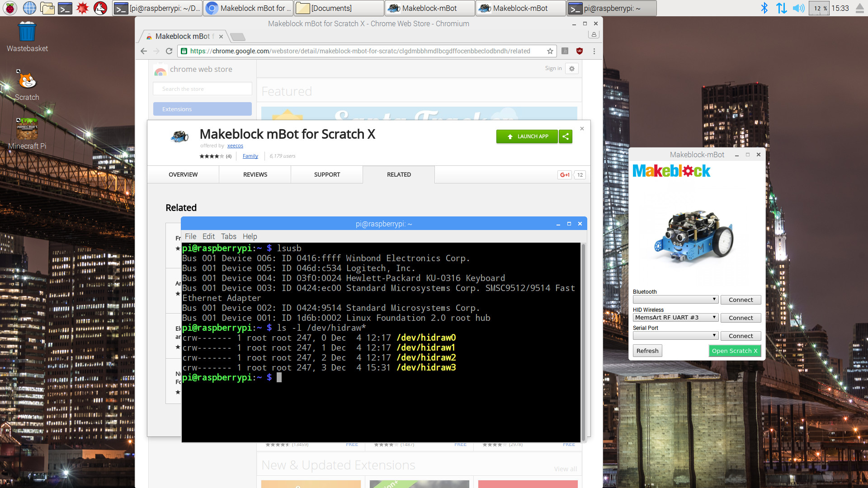Open the terminal Edit menu
The image size is (868, 488).
[208, 236]
